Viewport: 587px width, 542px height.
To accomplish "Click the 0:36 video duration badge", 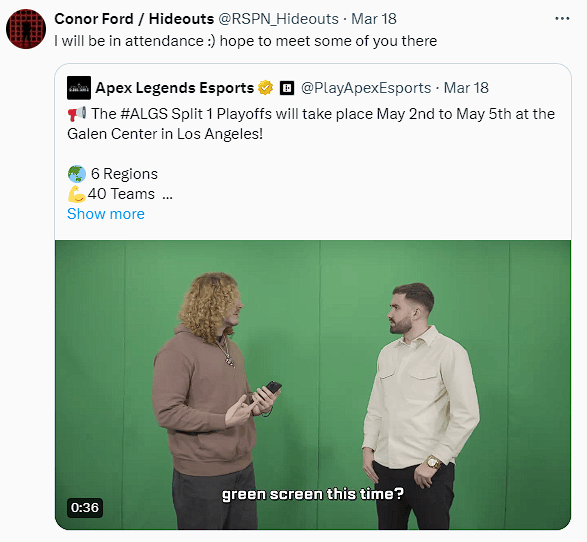I will [85, 508].
